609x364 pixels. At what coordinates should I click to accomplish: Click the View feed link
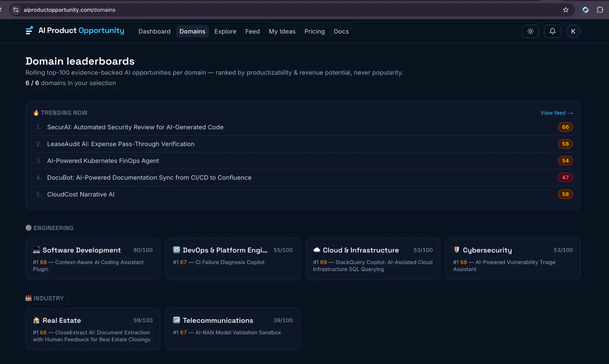pos(556,113)
